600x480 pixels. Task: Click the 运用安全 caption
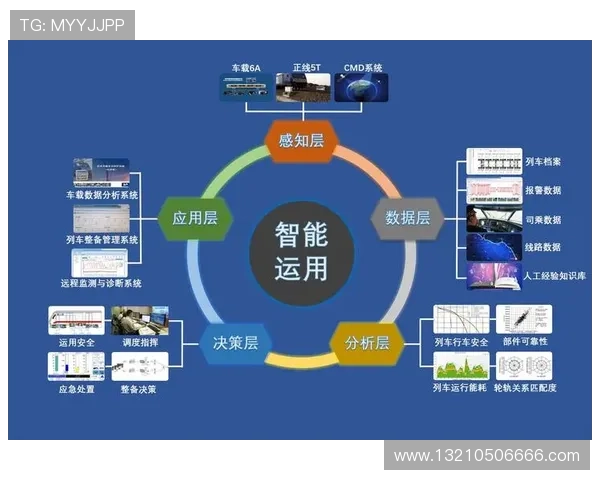pos(77,342)
